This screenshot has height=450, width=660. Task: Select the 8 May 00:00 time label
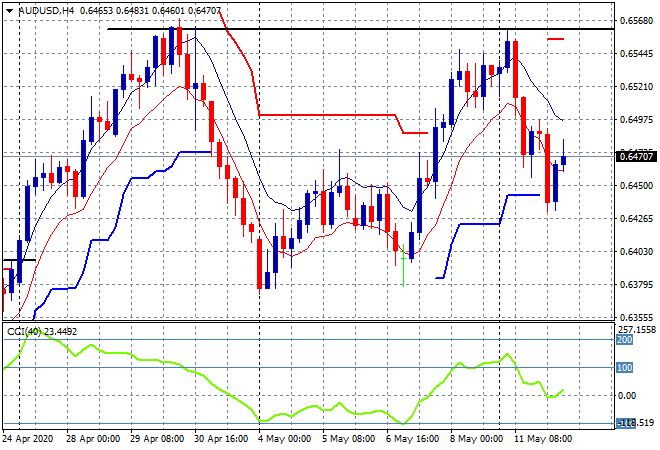[476, 439]
